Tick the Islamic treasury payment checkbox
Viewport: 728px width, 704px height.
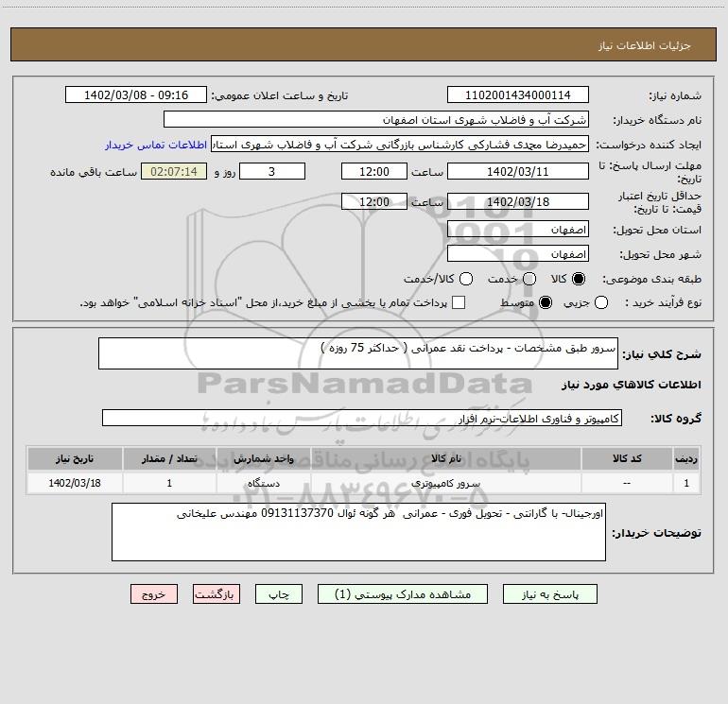(459, 302)
